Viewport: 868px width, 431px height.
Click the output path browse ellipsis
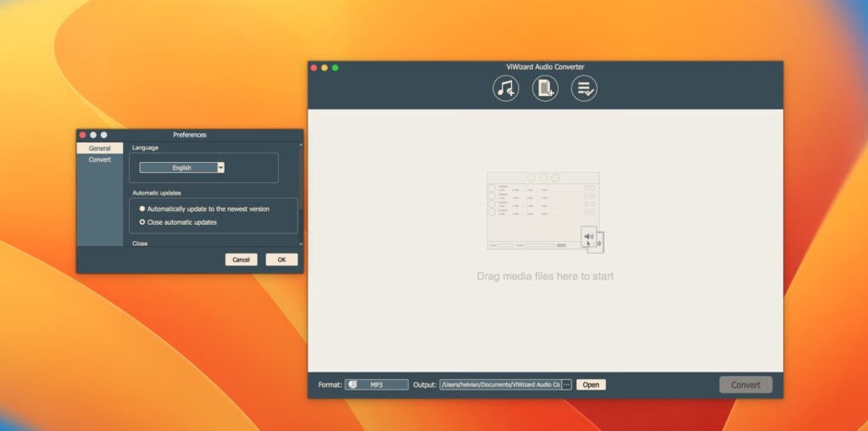(x=566, y=384)
